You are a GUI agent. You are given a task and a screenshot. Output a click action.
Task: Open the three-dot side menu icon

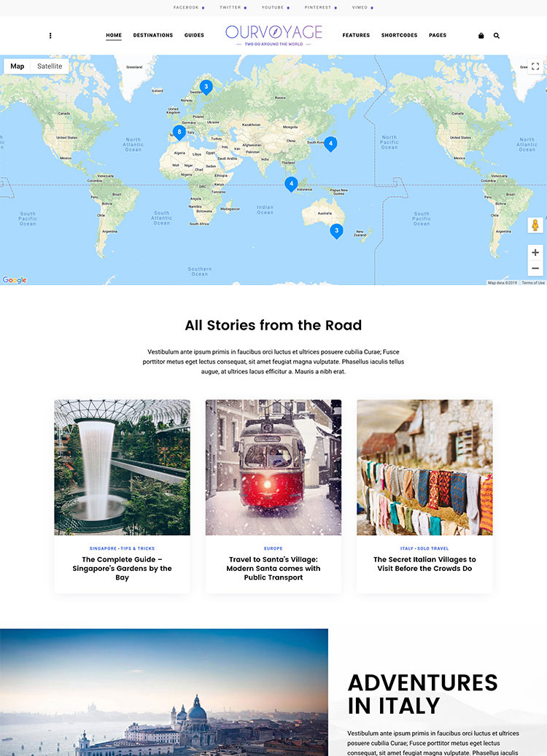[x=50, y=36]
